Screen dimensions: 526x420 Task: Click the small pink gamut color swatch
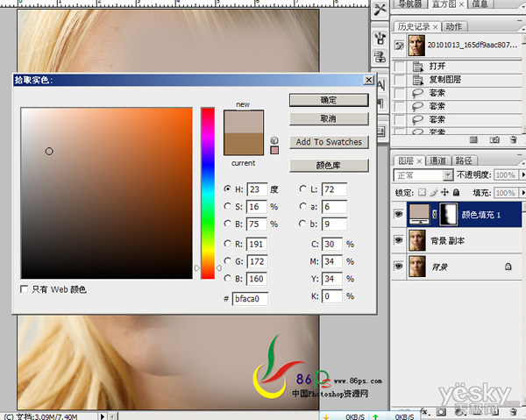point(274,150)
